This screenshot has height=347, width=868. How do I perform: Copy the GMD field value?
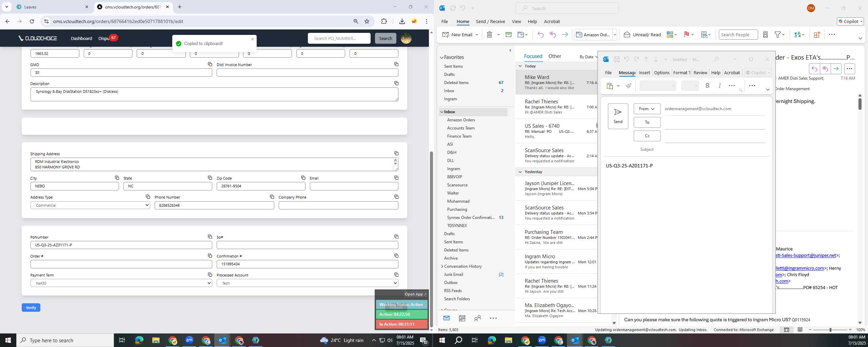pos(210,64)
